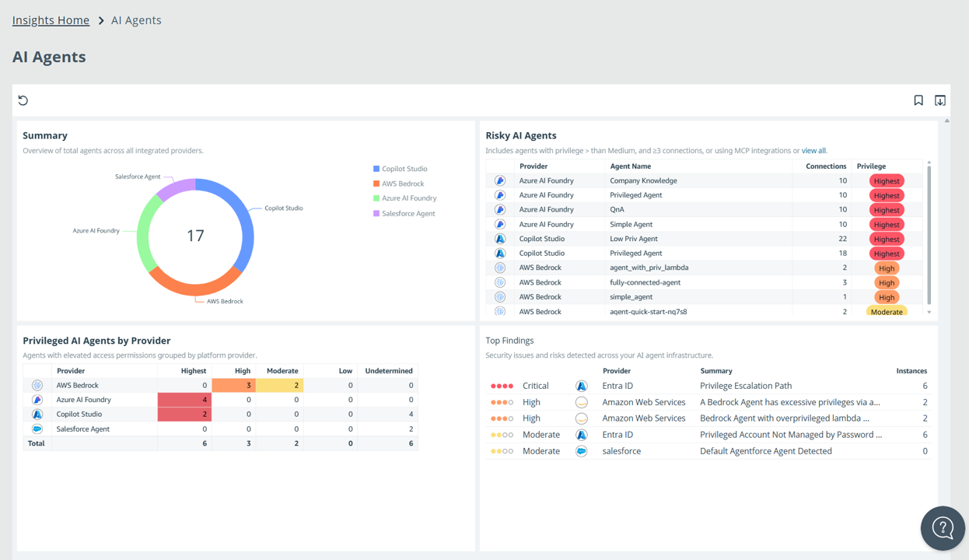Screen dimensions: 969x560
Task: Click scroll down arrow in Risky AI Agents
Action: pyautogui.click(x=929, y=312)
